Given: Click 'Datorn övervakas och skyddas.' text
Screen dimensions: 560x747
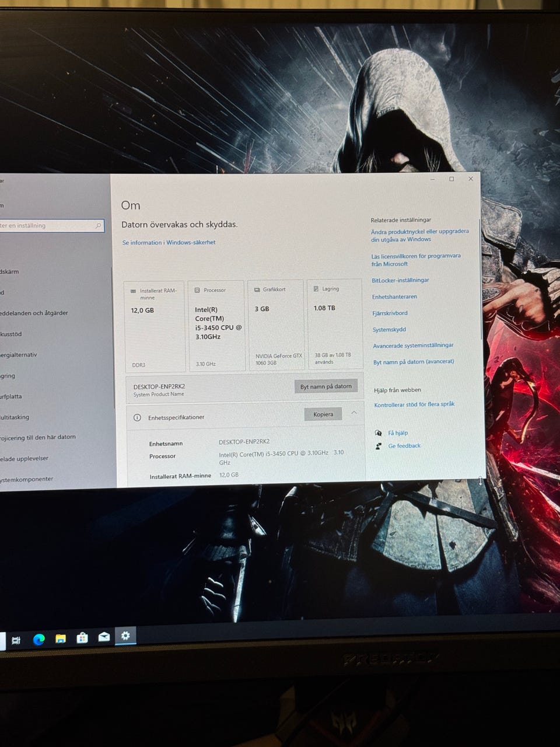Looking at the screenshot, I should (x=180, y=224).
